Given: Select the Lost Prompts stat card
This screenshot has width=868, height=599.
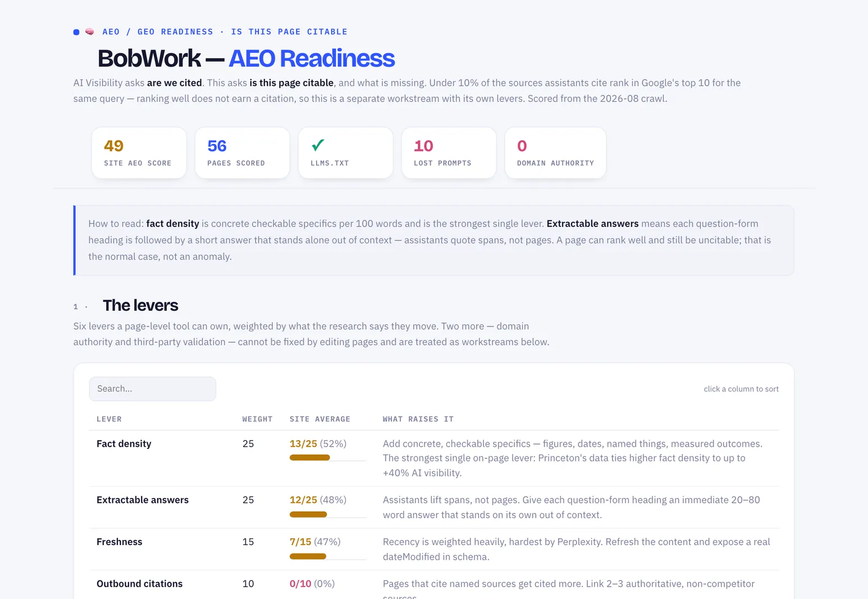Looking at the screenshot, I should pyautogui.click(x=449, y=153).
